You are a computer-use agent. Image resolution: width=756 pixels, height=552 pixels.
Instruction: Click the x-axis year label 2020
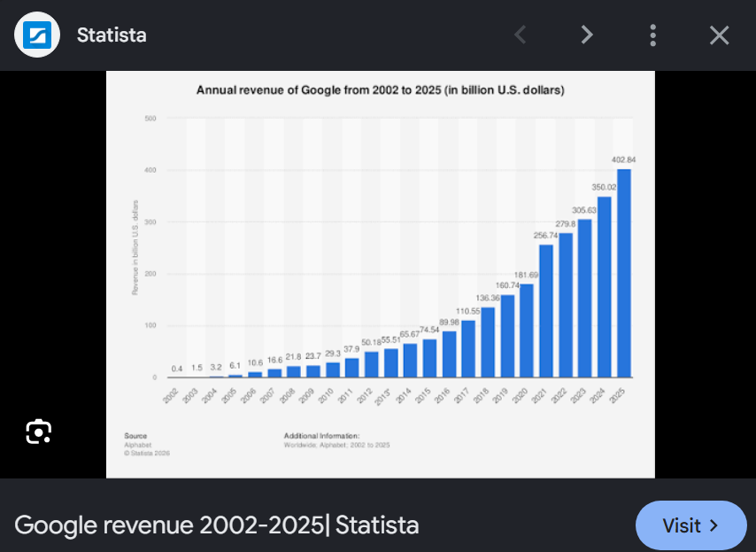pos(520,396)
